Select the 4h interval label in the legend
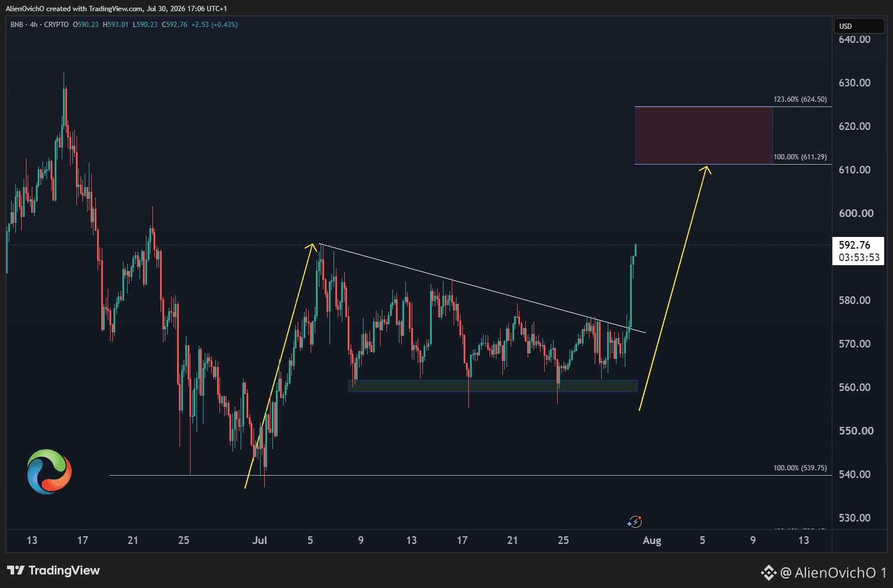The image size is (893, 588). pos(34,25)
